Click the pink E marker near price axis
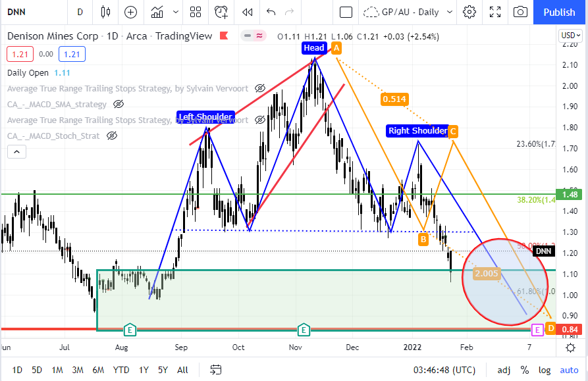The height and width of the screenshot is (381, 588). click(x=537, y=330)
